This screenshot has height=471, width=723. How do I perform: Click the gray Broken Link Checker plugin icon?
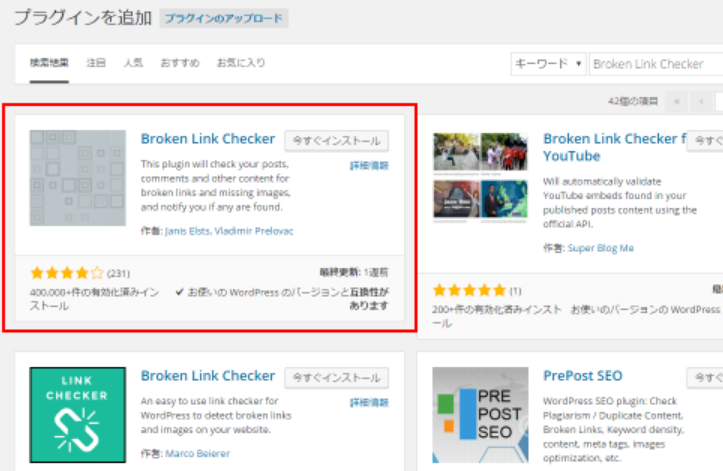(x=78, y=178)
